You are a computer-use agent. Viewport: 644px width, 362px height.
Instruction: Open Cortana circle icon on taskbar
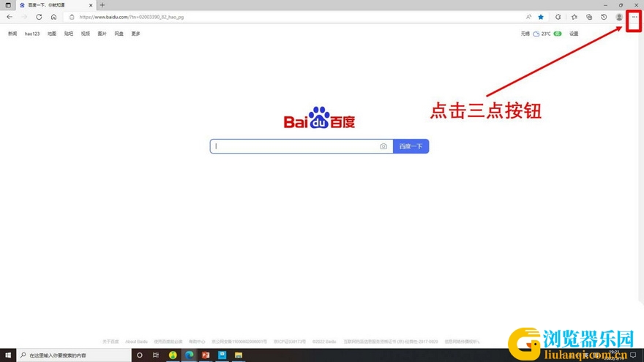pos(140,355)
